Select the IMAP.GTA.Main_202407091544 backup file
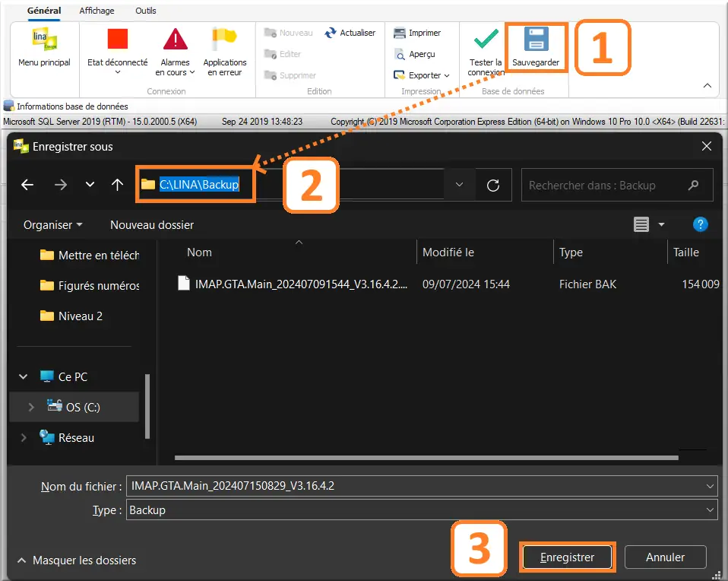Viewport: 728px width, 581px height. click(x=293, y=284)
